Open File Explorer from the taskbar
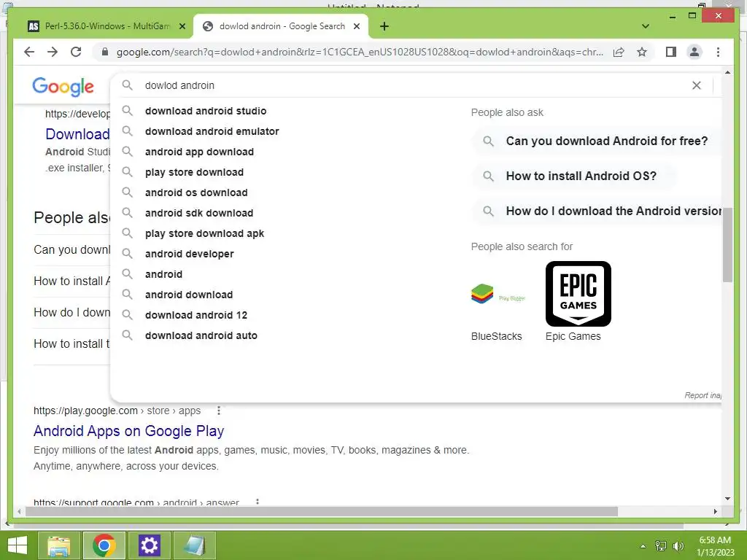 pyautogui.click(x=59, y=545)
